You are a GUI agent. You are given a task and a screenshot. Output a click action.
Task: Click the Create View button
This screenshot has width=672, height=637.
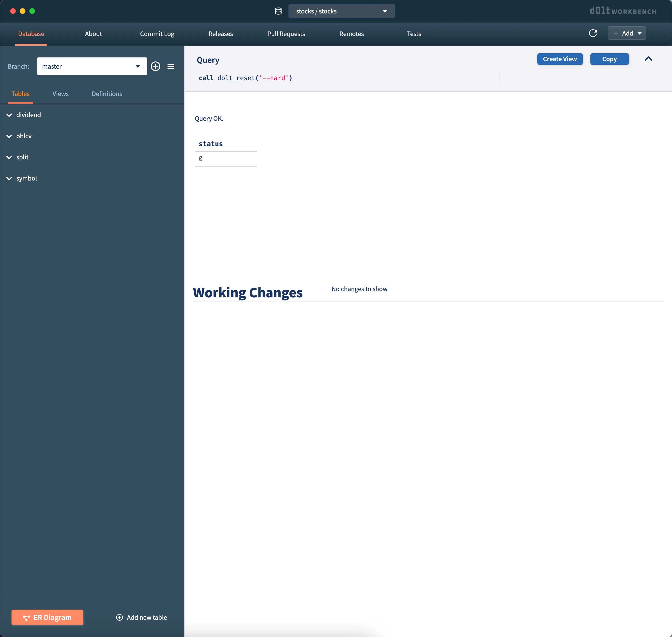point(560,59)
